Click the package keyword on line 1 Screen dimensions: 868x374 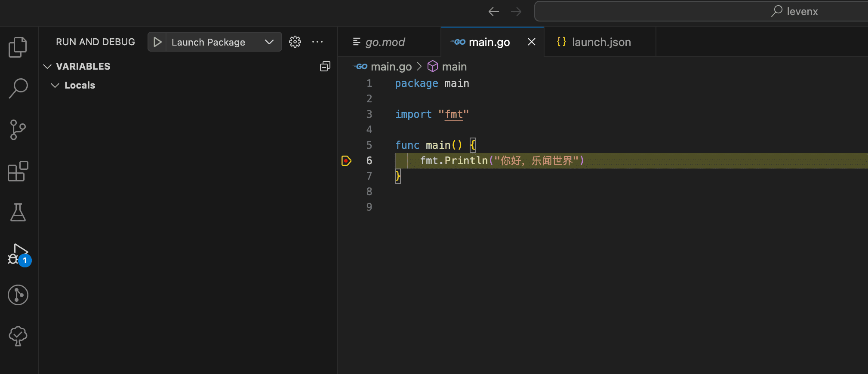point(416,83)
